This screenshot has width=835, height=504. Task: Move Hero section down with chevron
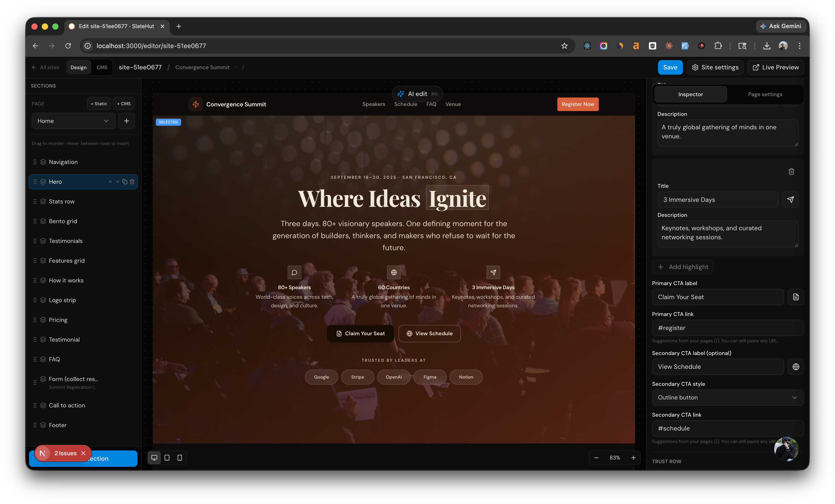tap(117, 182)
